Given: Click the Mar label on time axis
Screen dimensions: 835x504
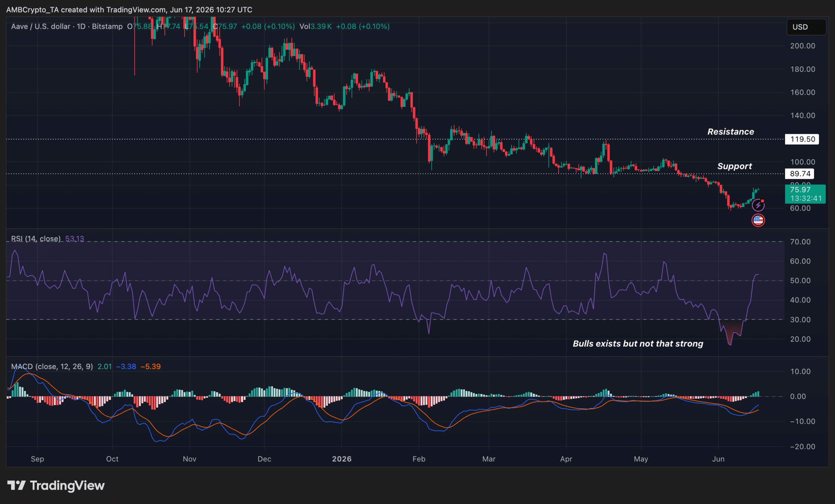Looking at the screenshot, I should coord(489,459).
